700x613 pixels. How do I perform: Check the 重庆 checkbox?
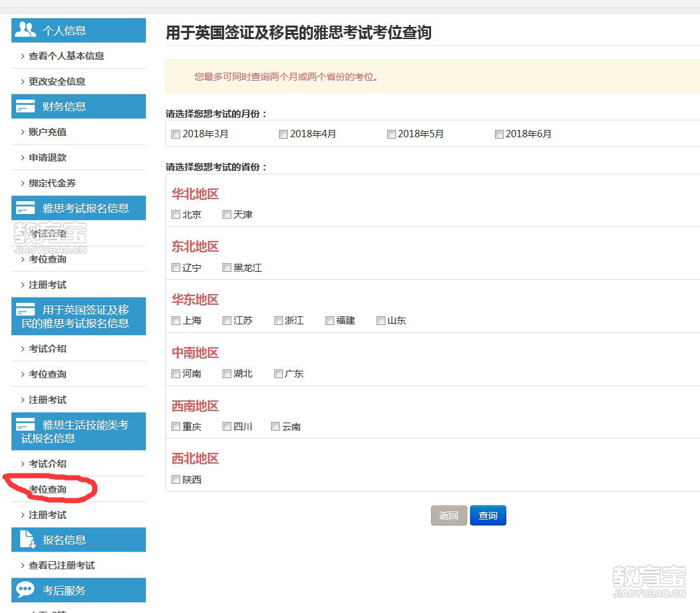pyautogui.click(x=176, y=426)
